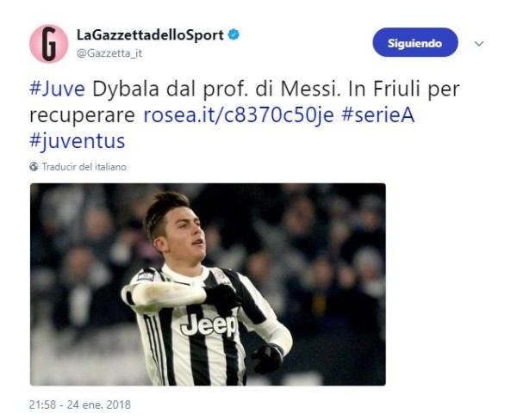517x420 pixels.
Task: Follow the rosea.it/c8370c50je link
Action: 239,115
